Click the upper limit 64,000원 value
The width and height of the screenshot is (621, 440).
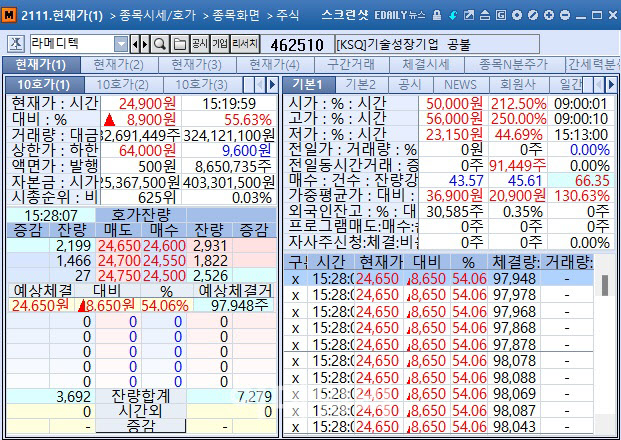[x=147, y=150]
